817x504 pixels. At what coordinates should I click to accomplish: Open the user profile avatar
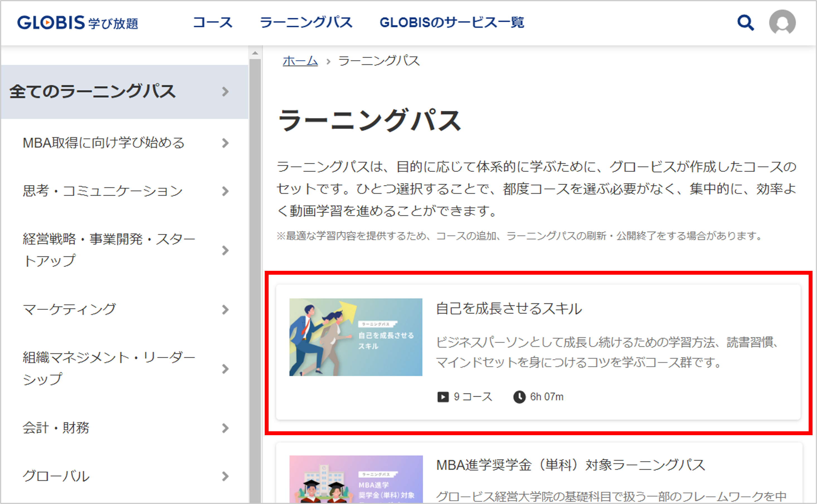click(x=782, y=22)
